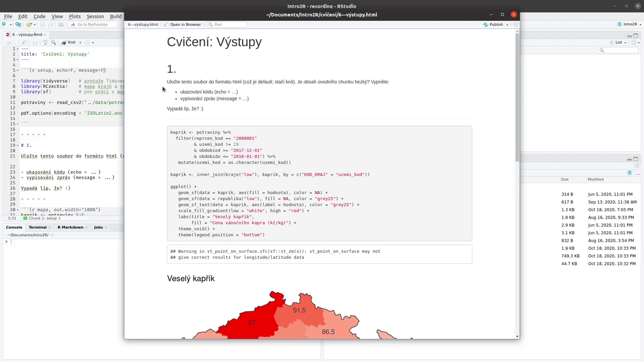Click the Knit button
The width and height of the screenshot is (644, 362).
pyautogui.click(x=69, y=42)
